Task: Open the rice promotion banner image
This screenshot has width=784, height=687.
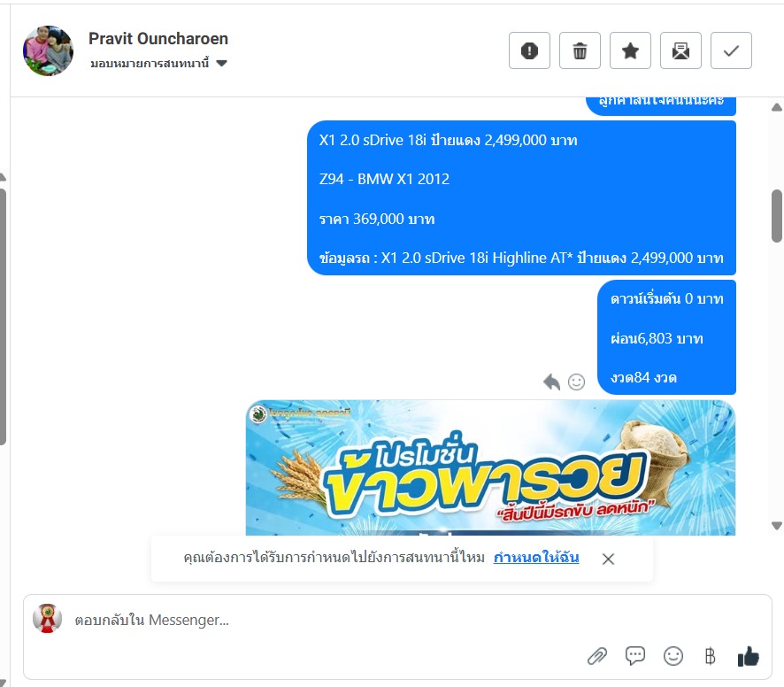Action: tap(490, 467)
